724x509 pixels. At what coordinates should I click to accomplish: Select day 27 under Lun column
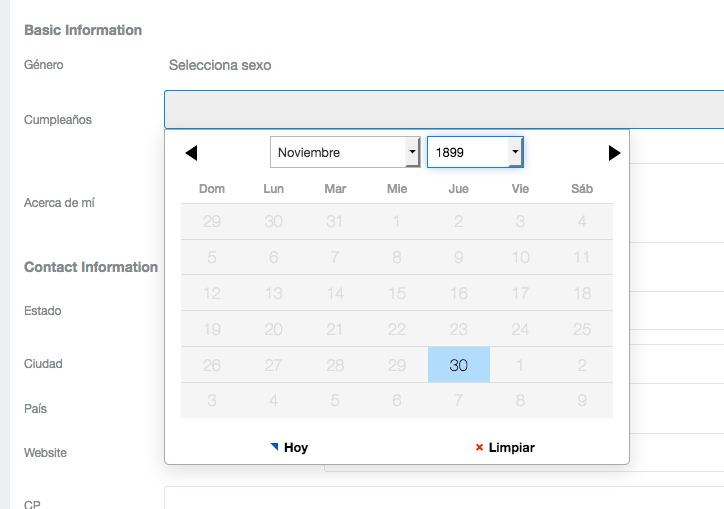click(273, 365)
